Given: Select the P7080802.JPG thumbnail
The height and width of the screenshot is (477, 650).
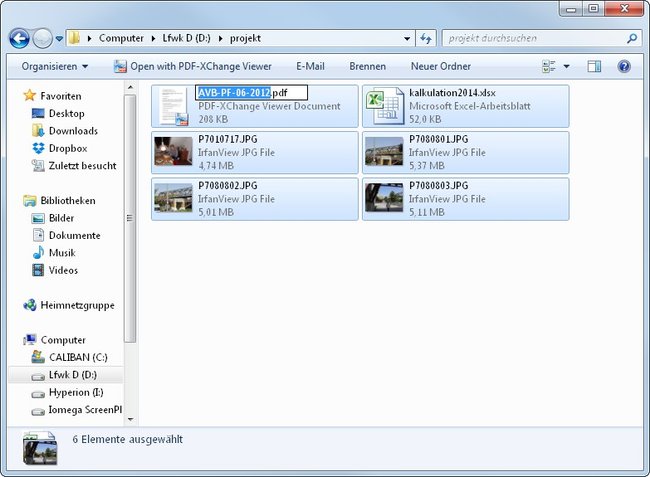Looking at the screenshot, I should click(x=173, y=199).
